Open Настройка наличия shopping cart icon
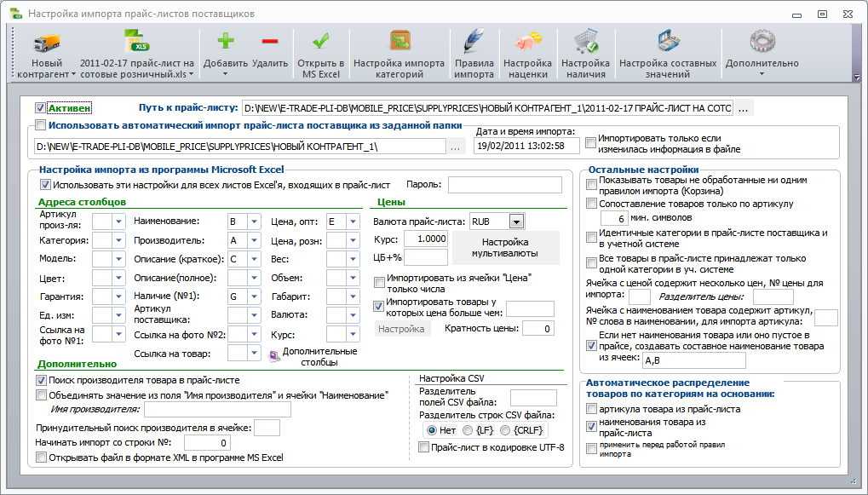Image resolution: width=868 pixels, height=495 pixels. (586, 42)
